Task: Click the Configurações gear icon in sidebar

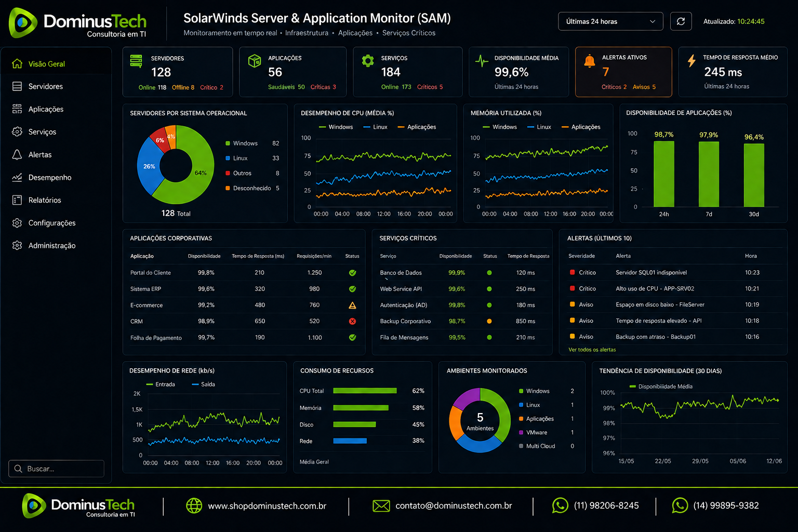Action: (x=17, y=223)
